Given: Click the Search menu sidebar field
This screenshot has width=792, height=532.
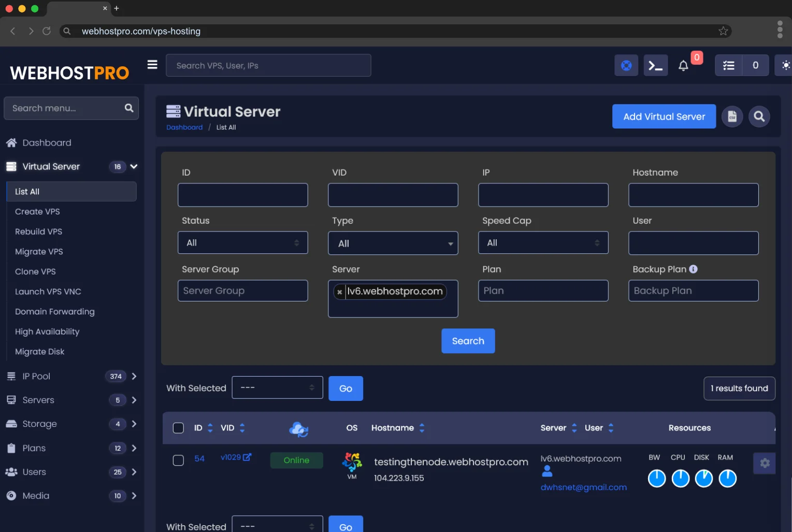Looking at the screenshot, I should click(71, 108).
